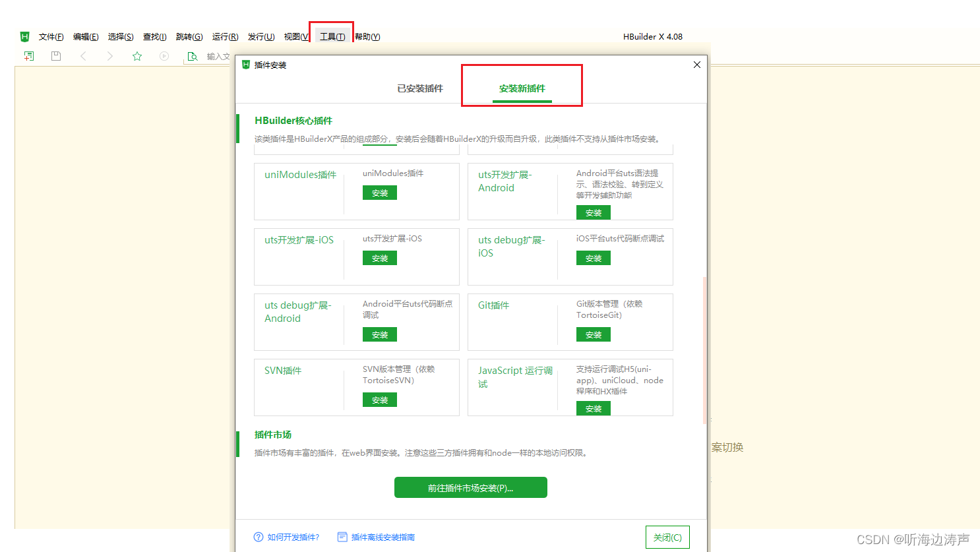Open the 视图(V) menu

[296, 37]
